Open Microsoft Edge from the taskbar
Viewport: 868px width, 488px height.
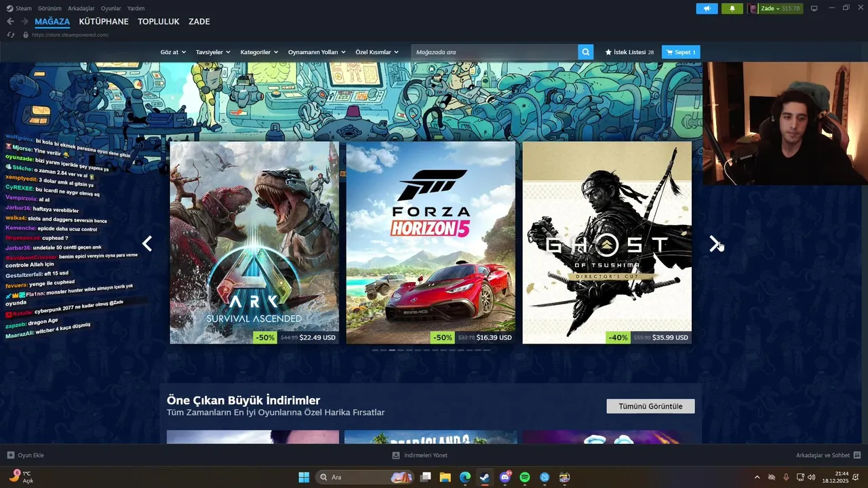click(x=465, y=477)
